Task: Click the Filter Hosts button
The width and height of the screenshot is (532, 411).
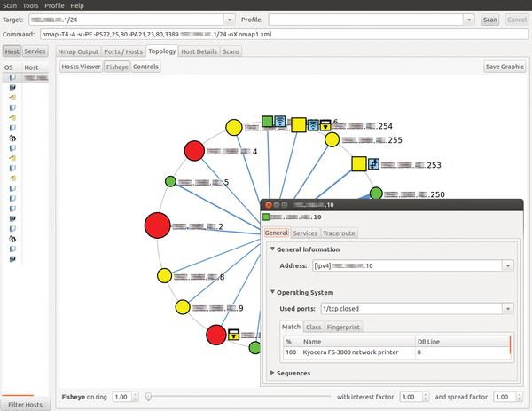Action: pos(23,405)
